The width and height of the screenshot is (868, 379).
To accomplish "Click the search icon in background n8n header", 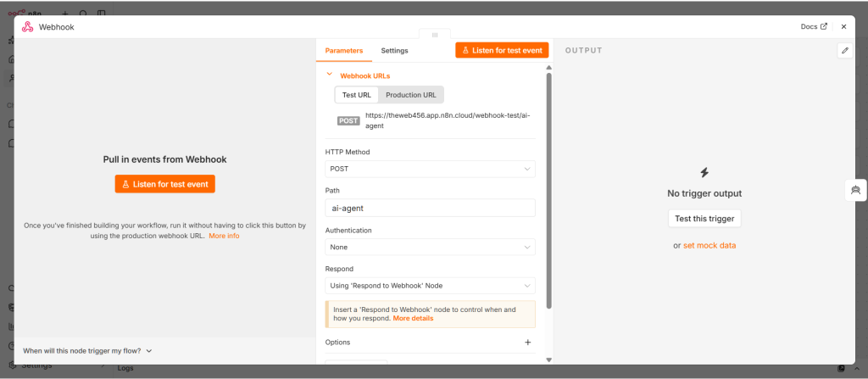I will click(83, 14).
